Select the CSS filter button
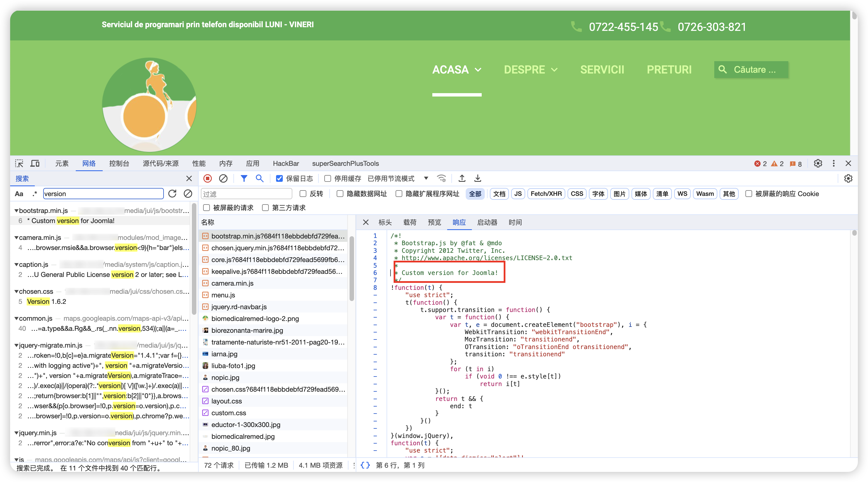 (x=577, y=194)
